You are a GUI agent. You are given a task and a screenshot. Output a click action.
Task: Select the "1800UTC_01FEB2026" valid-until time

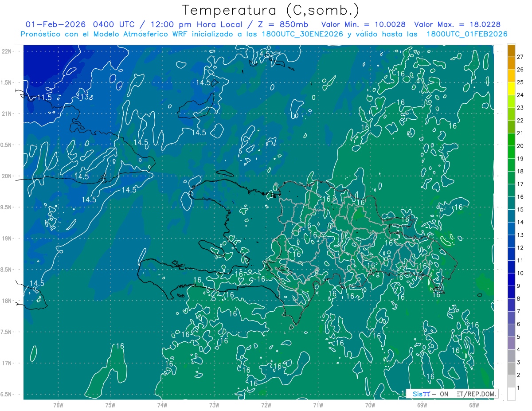tap(467, 34)
